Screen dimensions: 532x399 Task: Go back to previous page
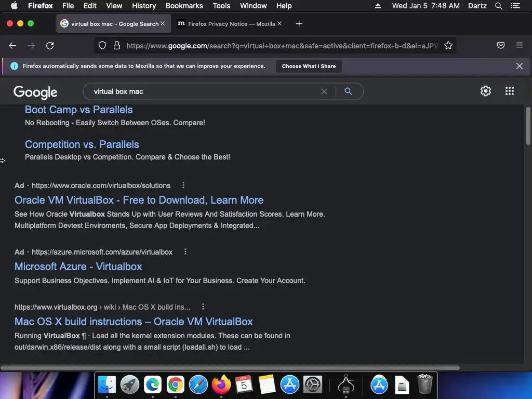[x=12, y=46]
